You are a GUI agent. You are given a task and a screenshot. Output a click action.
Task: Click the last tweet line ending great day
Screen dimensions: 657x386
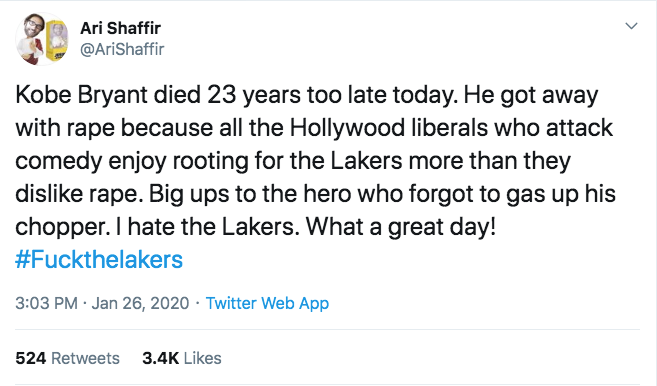click(x=256, y=227)
